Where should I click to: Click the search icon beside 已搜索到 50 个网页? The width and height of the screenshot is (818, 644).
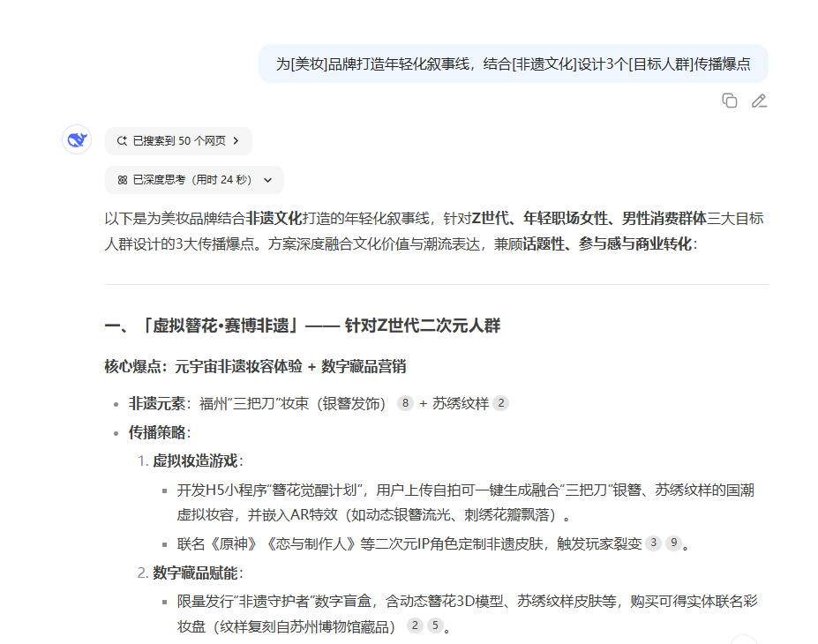click(121, 140)
